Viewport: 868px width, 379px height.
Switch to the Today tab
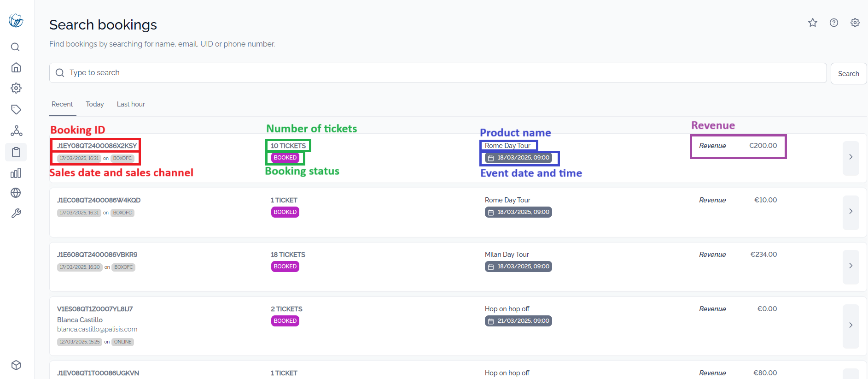coord(95,104)
